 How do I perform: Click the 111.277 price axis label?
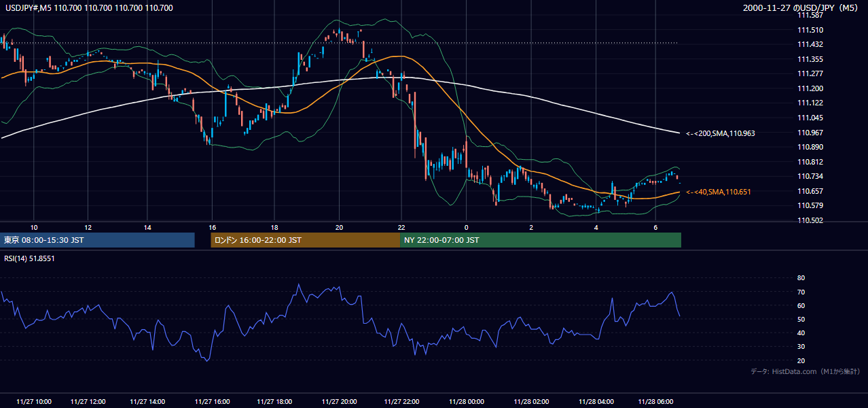tap(810, 73)
